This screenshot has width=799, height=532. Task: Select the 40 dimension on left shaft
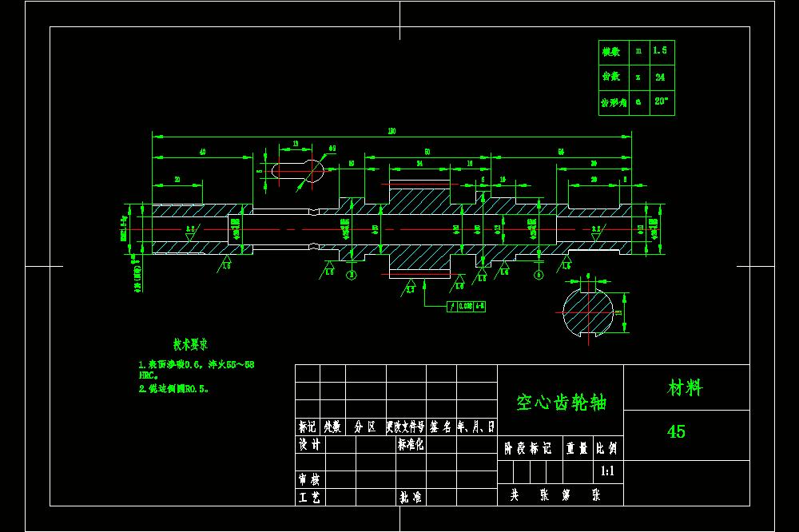click(x=202, y=153)
